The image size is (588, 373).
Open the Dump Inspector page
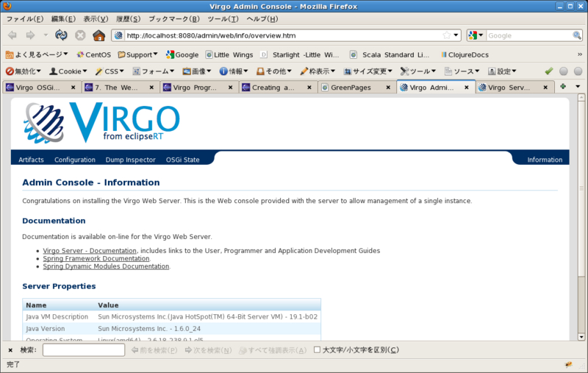click(x=131, y=160)
